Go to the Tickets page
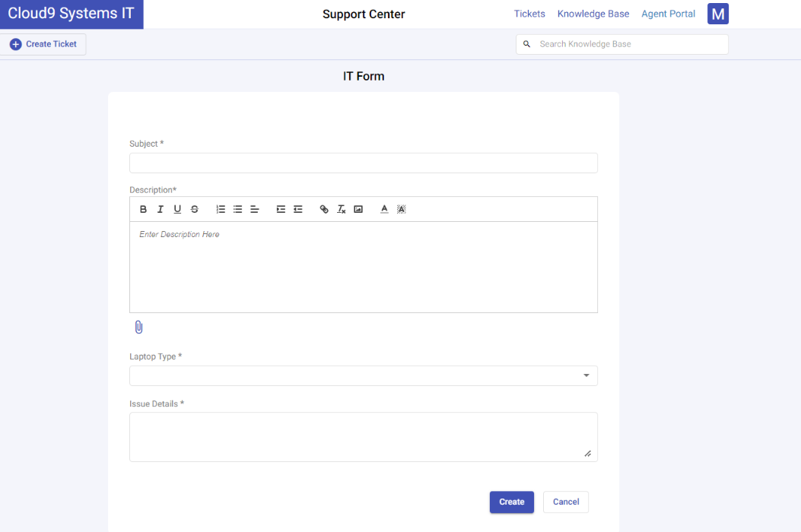This screenshot has height=532, width=801. (529, 14)
